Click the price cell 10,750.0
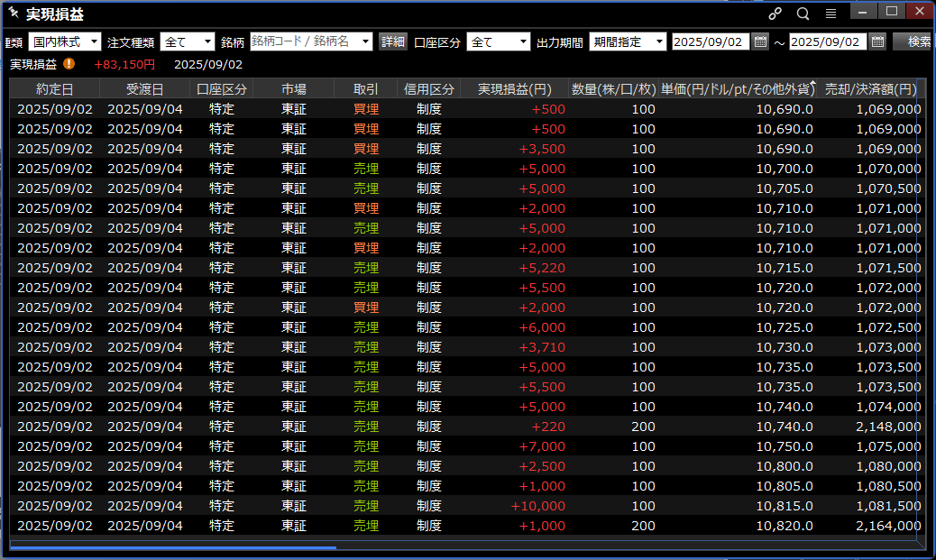 tap(785, 446)
